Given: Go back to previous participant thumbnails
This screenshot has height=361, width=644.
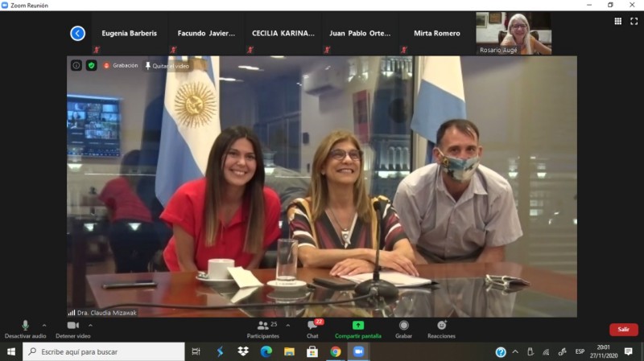Looking at the screenshot, I should 77,33.
